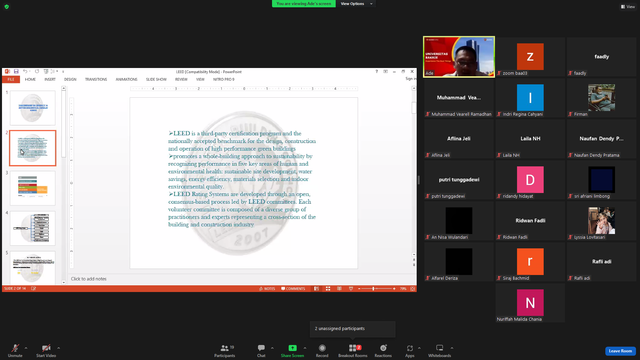
Task: Click the zoom out minus button
Action: 359,289
